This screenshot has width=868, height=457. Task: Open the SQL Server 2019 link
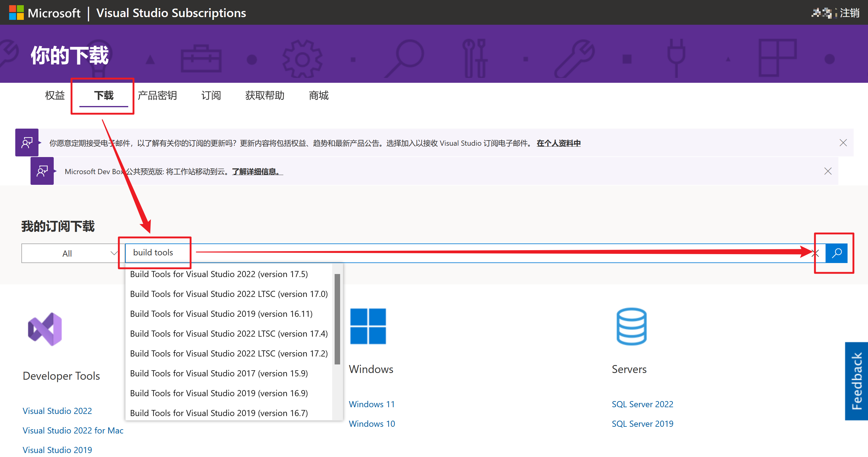643,424
